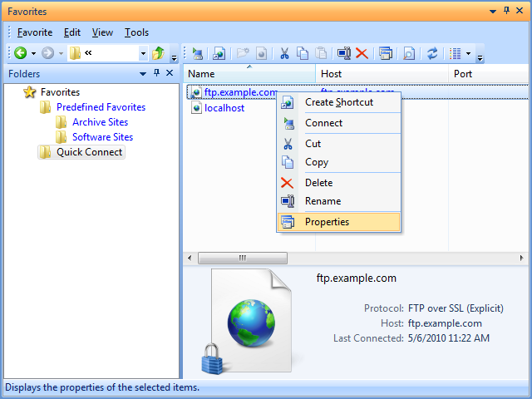Click the red Delete X toolbar icon
This screenshot has width=532, height=399.
pyautogui.click(x=362, y=53)
